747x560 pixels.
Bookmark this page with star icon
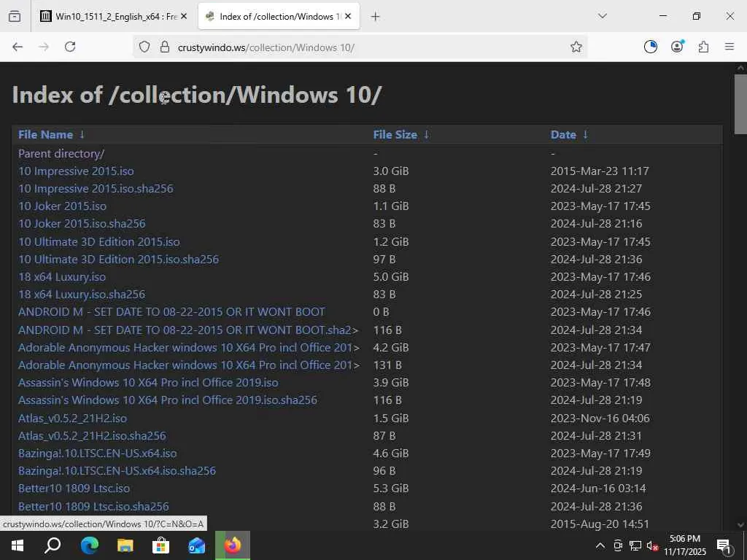pos(576,47)
